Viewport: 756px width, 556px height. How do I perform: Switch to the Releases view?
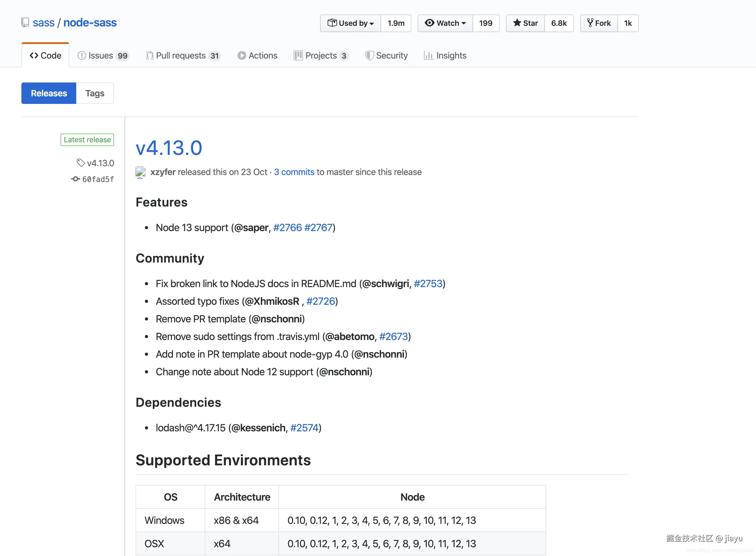[x=49, y=93]
